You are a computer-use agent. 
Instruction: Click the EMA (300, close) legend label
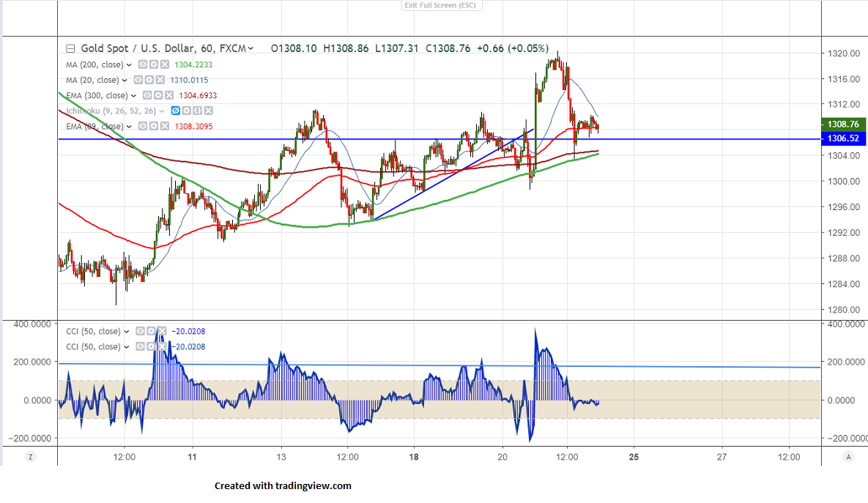click(97, 95)
